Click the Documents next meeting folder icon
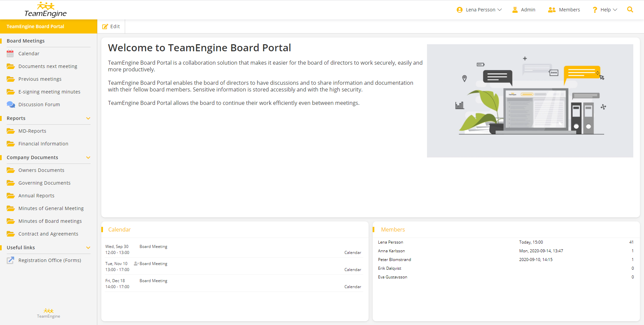The width and height of the screenshot is (644, 325). tap(11, 66)
